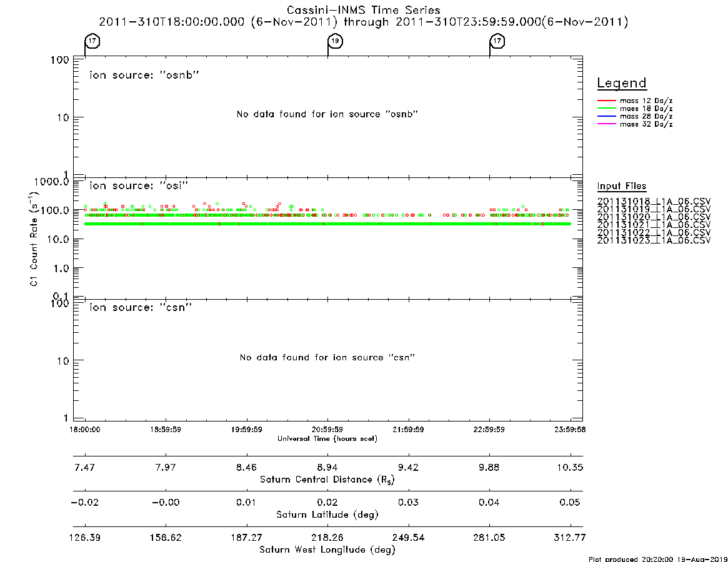Click the 9.88 distance value
Screen dimensions: 728x562
pyautogui.click(x=489, y=467)
